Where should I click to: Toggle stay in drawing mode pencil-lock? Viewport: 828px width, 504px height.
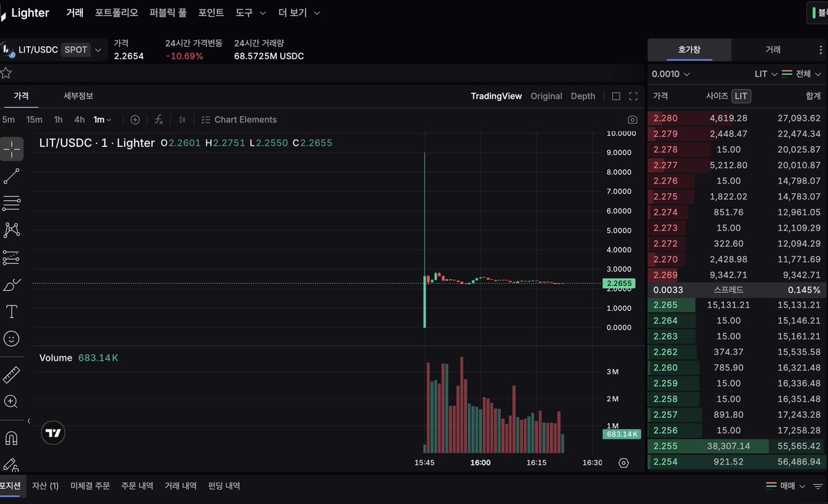(11, 464)
